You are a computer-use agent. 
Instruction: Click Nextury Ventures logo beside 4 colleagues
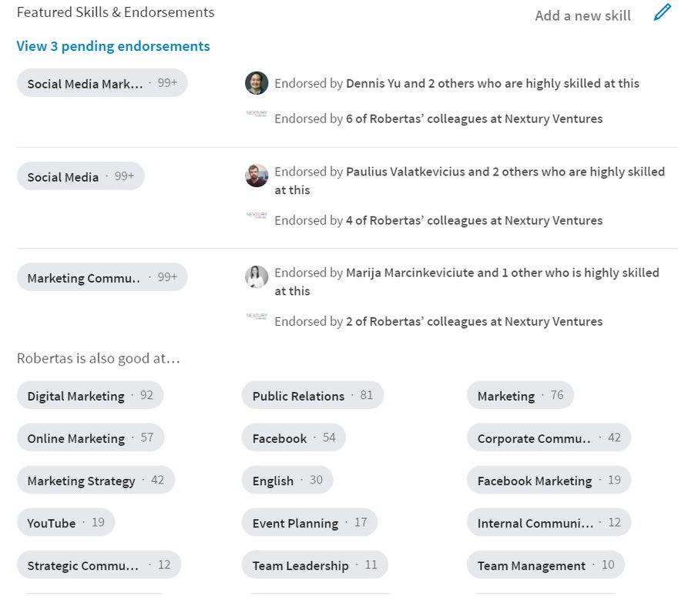point(257,216)
